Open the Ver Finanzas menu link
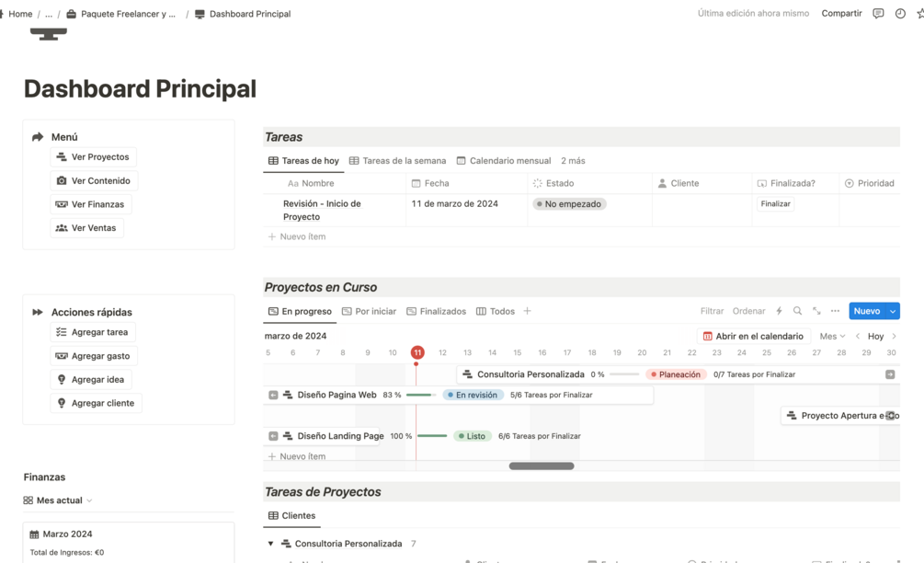924x563 pixels. tap(91, 204)
